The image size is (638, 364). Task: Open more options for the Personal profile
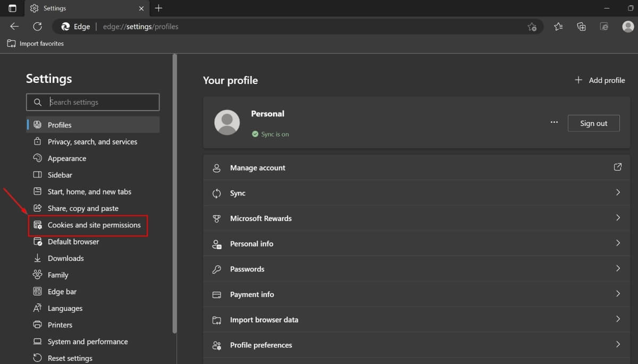pos(554,122)
